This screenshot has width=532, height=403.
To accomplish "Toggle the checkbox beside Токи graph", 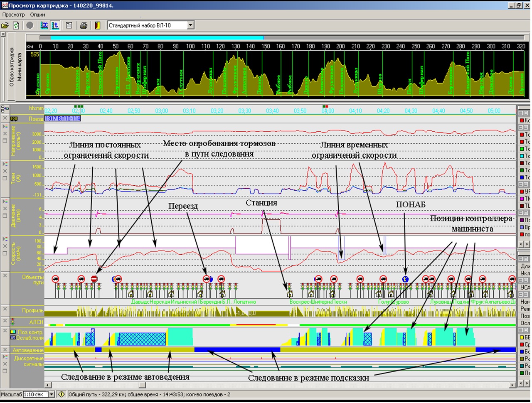I will (x=5, y=178).
